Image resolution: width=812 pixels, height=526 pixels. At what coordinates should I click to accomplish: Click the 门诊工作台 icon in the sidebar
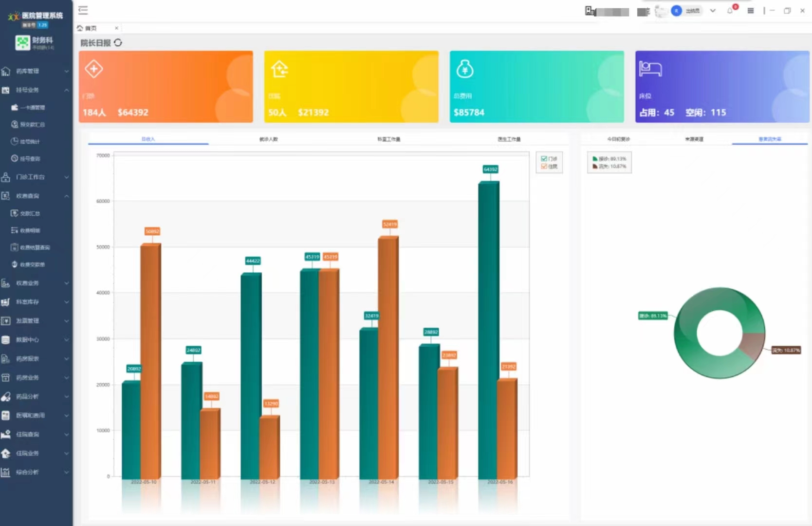pos(6,177)
